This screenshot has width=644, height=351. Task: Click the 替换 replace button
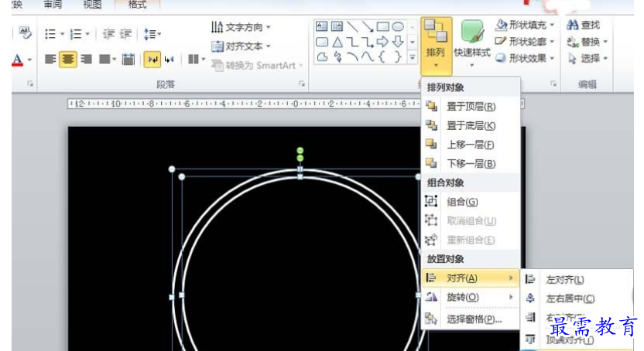pyautogui.click(x=587, y=42)
